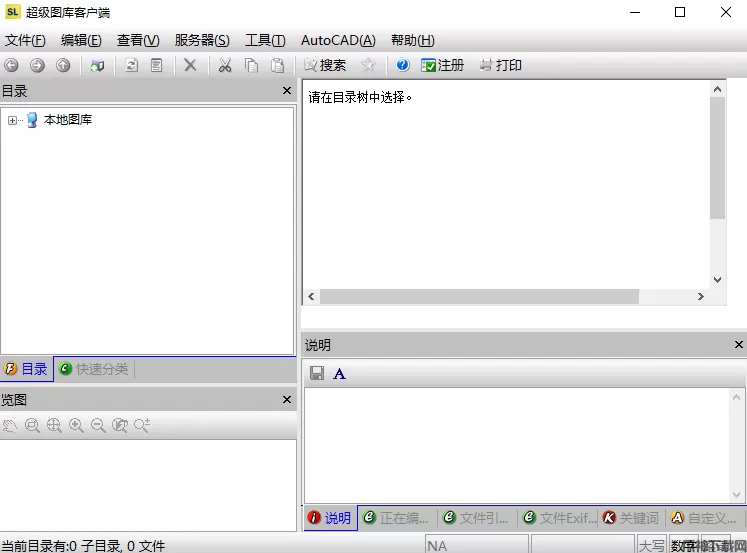Switch to the 说明 bottom tab
Screen dimensions: 747x553
[x=330, y=518]
